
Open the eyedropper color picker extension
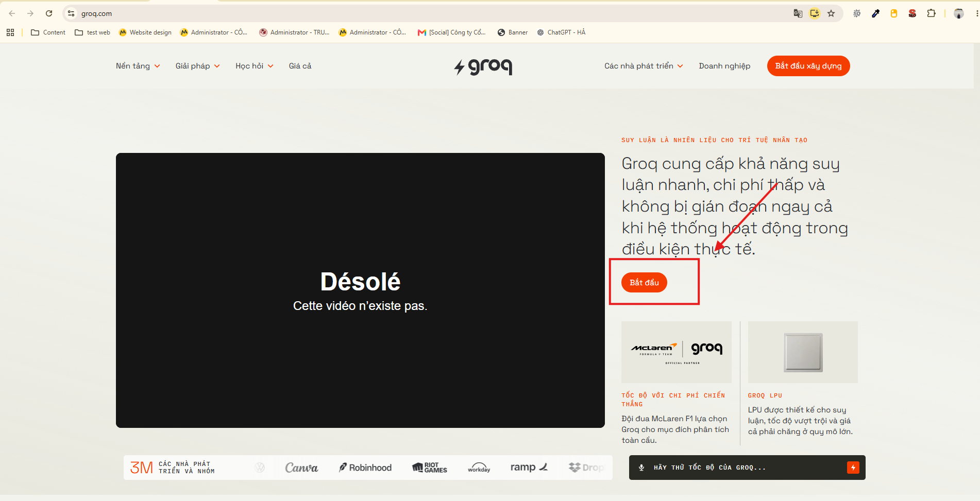click(875, 13)
